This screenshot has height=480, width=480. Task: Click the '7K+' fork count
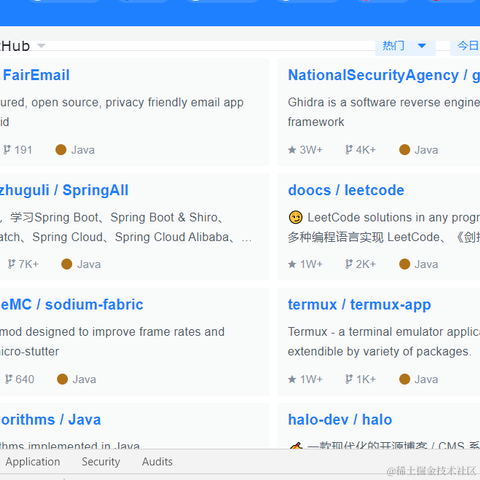pos(29,264)
